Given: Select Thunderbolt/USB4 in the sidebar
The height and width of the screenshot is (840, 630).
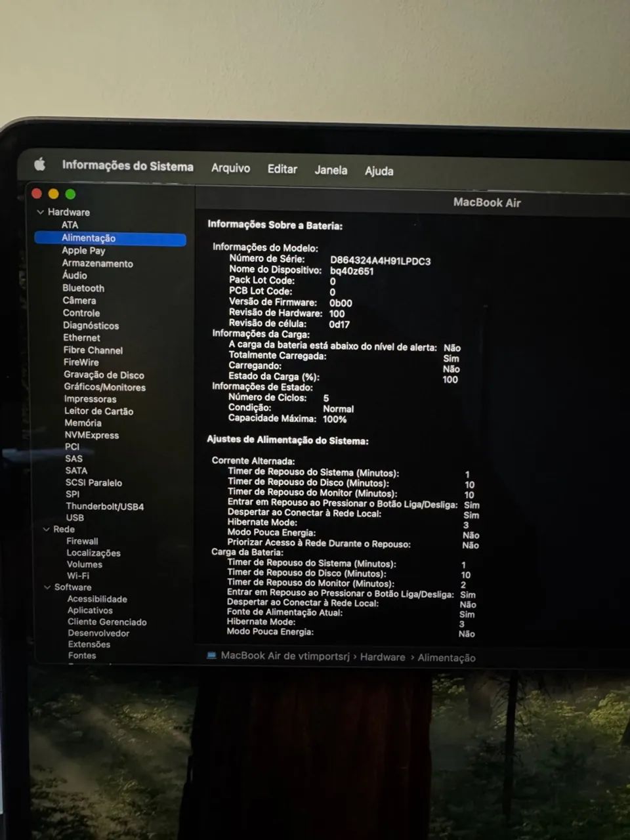Looking at the screenshot, I should [105, 507].
